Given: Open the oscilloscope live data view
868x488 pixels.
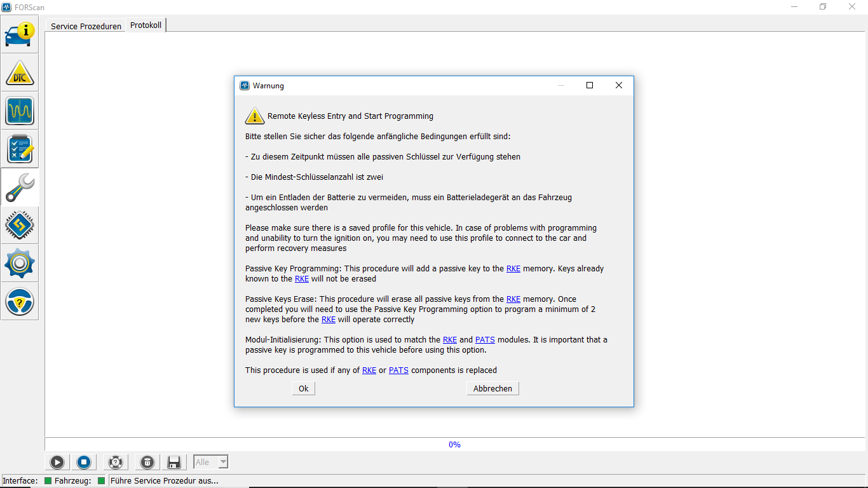Looking at the screenshot, I should (20, 111).
